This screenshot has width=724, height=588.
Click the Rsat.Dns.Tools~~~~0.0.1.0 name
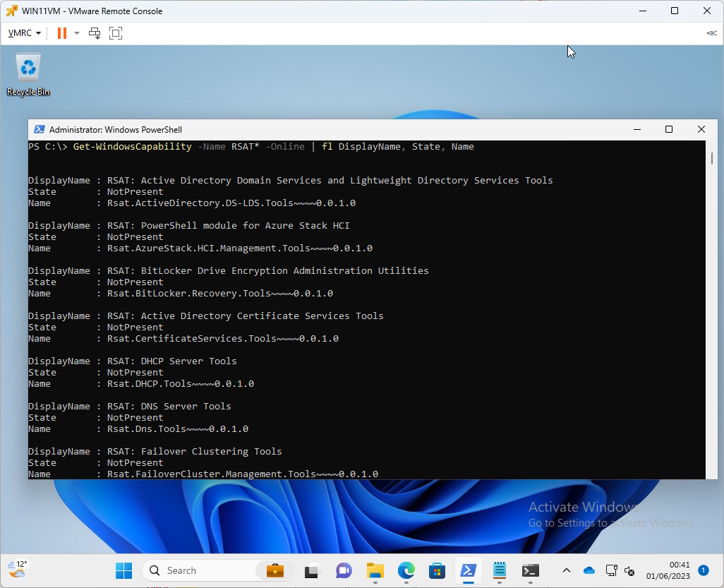(x=178, y=429)
